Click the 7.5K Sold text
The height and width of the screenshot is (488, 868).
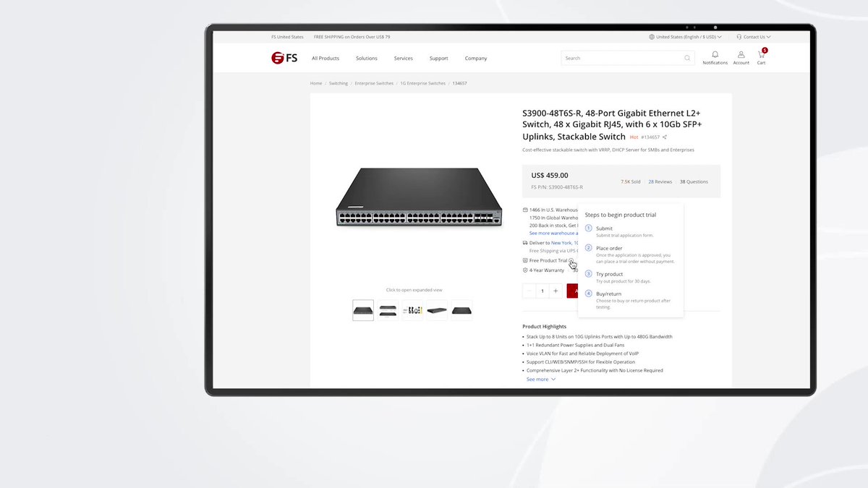631,181
